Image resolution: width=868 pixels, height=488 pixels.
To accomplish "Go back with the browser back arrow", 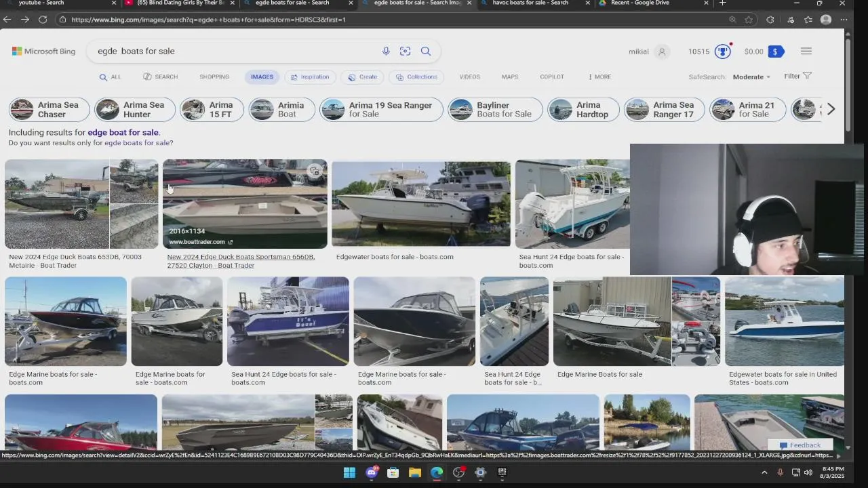I will (7, 20).
